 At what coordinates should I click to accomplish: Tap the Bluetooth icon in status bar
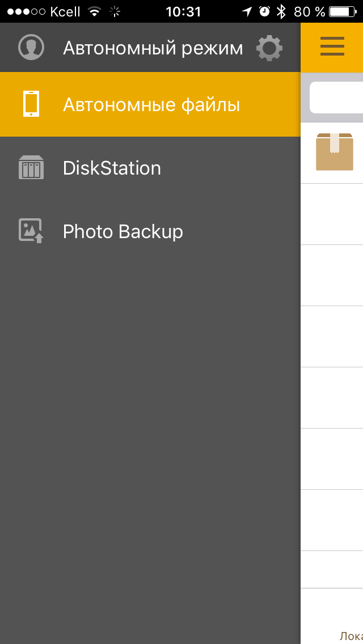coord(281,12)
